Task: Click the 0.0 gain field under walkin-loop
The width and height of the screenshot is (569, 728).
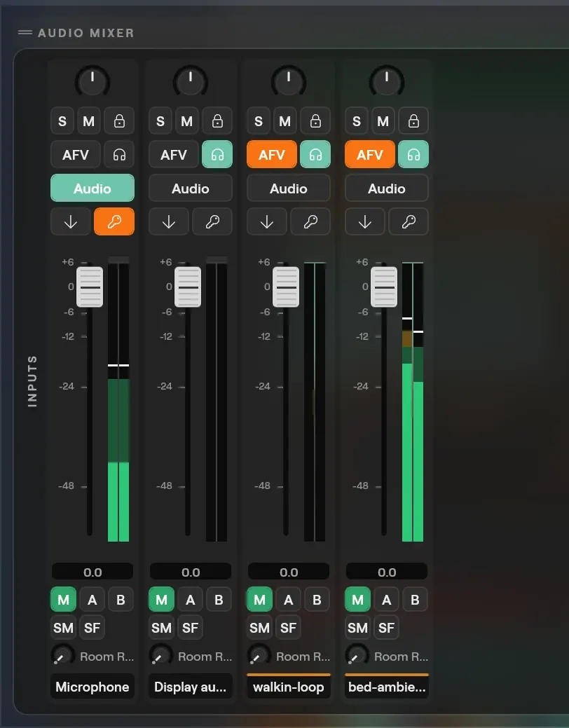Action: [289, 572]
